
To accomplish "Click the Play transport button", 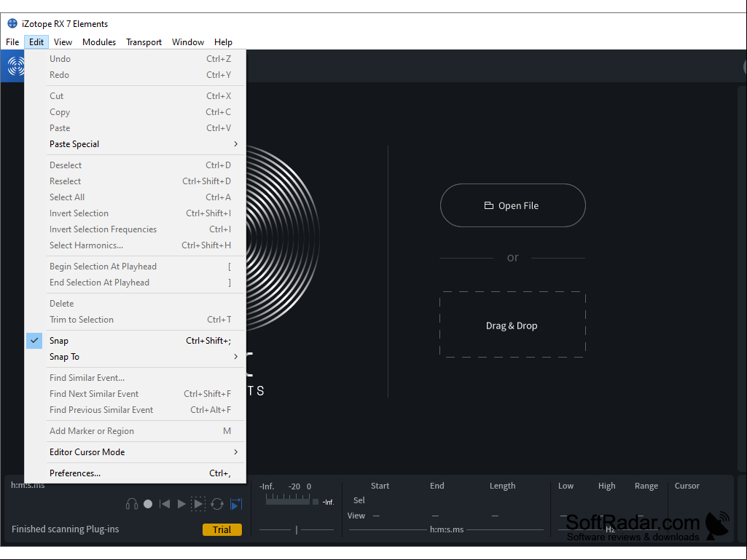I will pos(181,504).
